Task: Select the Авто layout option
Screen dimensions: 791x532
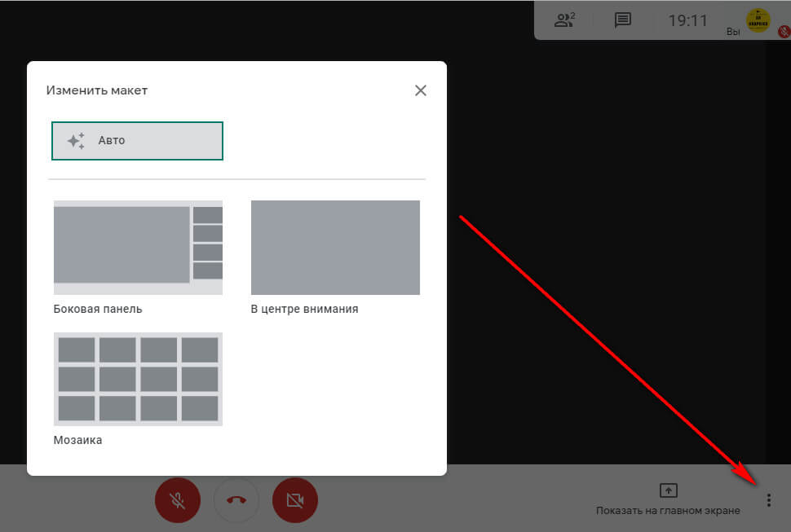Action: [136, 140]
